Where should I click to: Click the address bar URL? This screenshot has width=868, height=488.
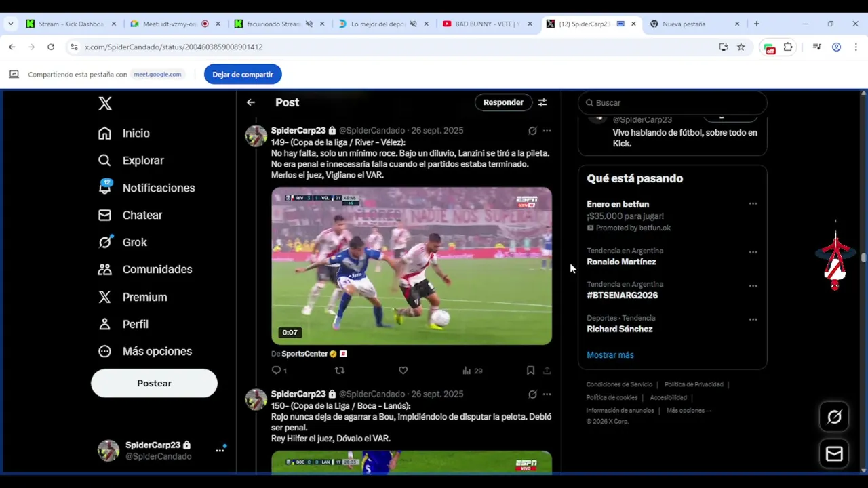click(x=174, y=47)
